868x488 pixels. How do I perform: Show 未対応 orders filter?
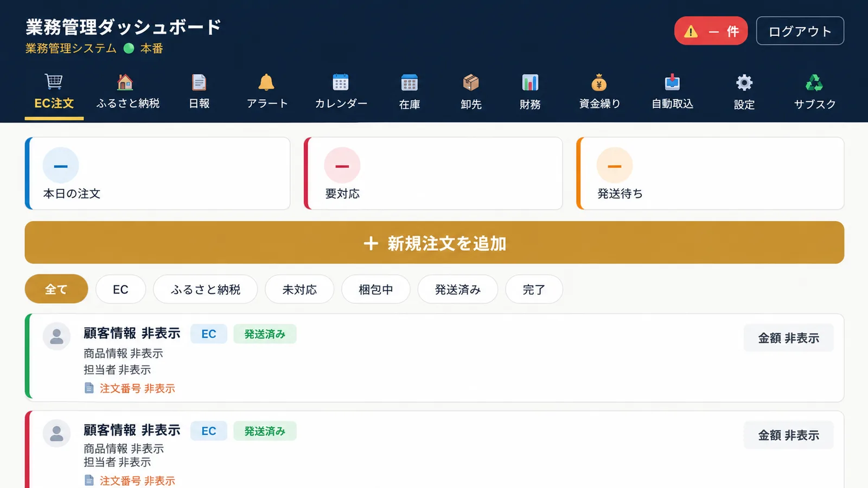click(x=299, y=289)
